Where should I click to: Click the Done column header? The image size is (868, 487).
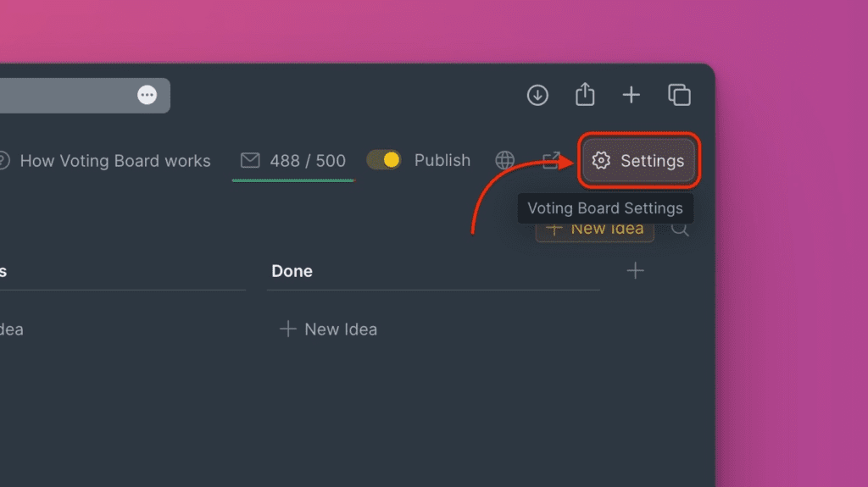click(292, 271)
